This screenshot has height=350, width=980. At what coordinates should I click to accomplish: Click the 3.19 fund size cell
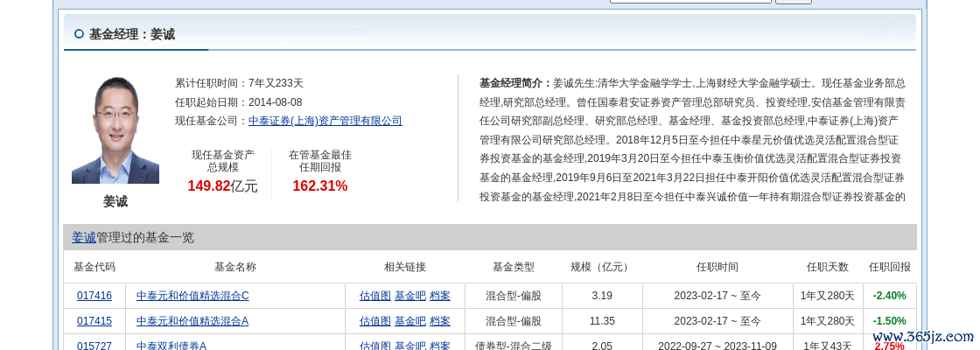(602, 296)
